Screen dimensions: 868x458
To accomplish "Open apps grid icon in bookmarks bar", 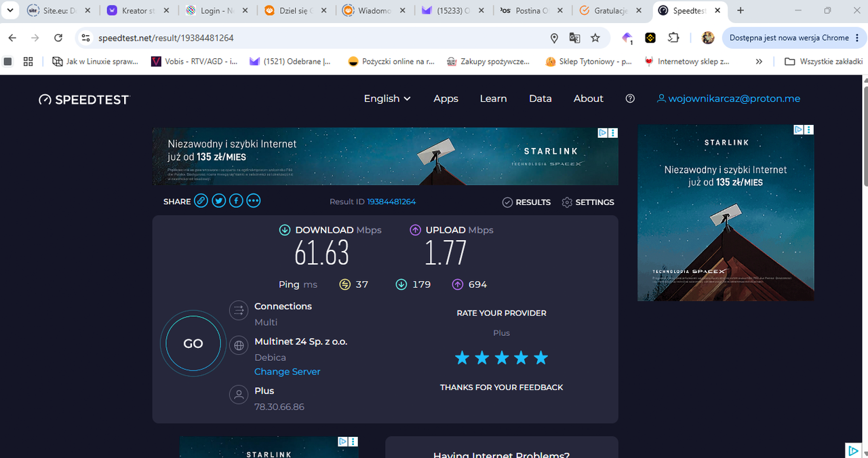I will [x=28, y=61].
